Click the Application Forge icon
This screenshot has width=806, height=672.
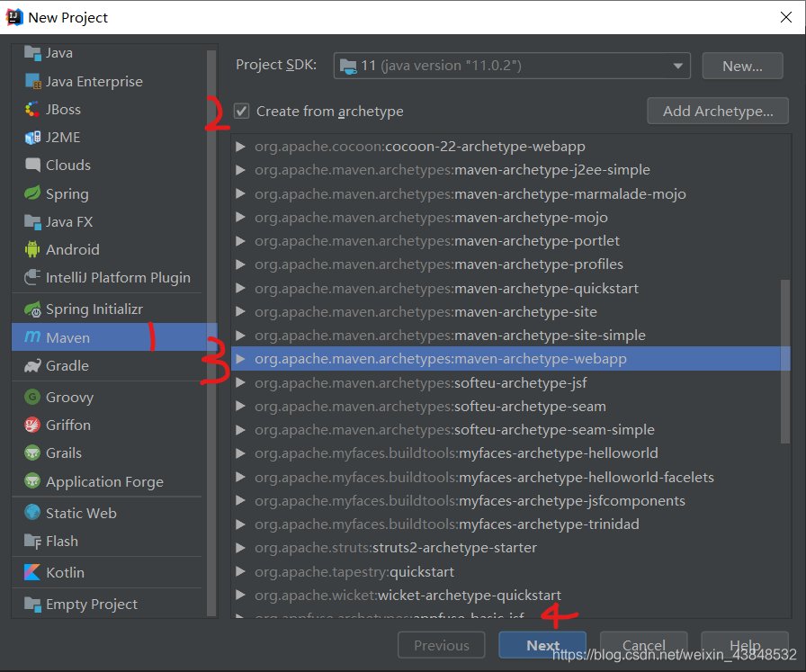click(x=32, y=481)
